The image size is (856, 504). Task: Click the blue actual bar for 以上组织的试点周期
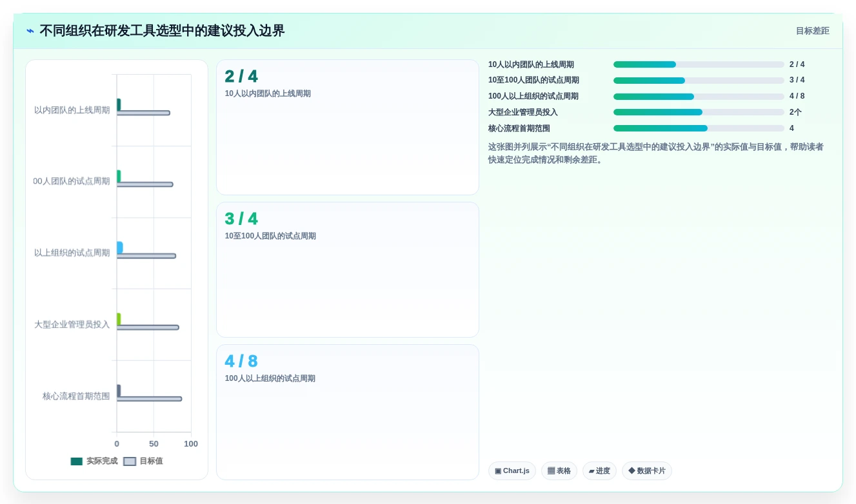click(119, 247)
